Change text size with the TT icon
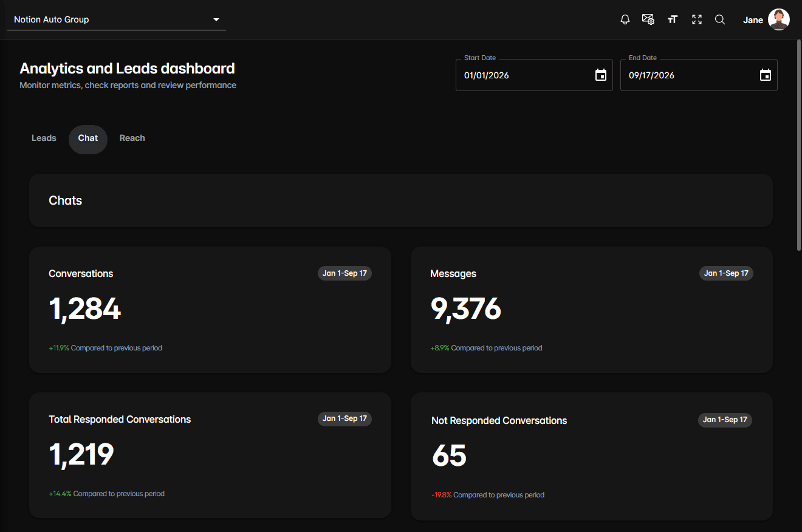The width and height of the screenshot is (802, 532). (x=672, y=19)
